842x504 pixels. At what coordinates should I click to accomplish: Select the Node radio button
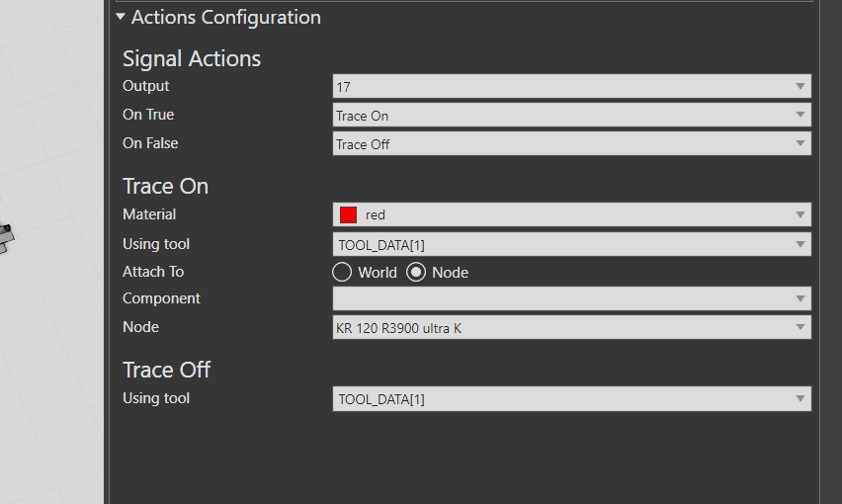point(416,272)
